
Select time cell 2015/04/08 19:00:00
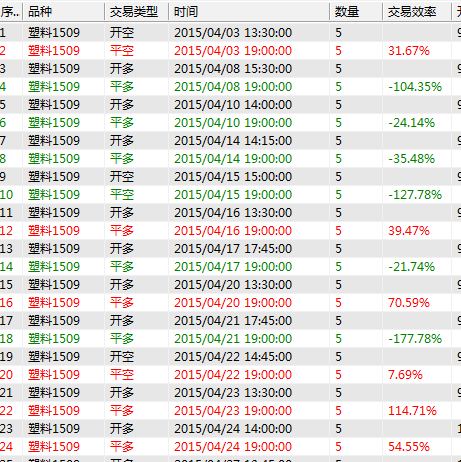pyautogui.click(x=233, y=87)
